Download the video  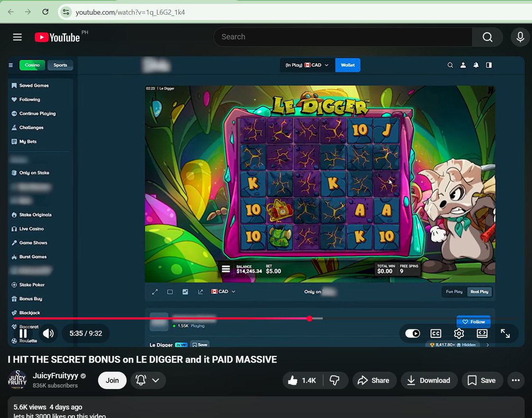(429, 380)
